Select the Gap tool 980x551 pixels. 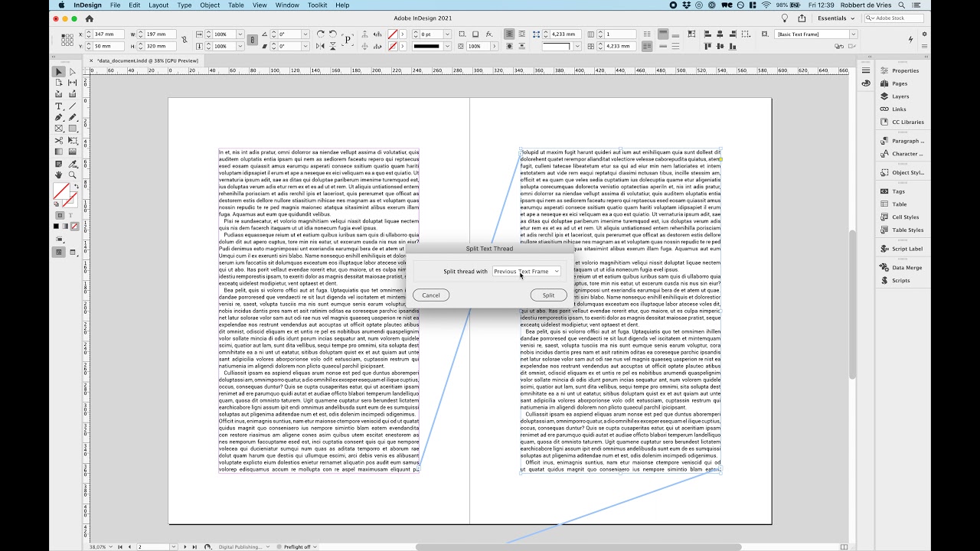click(x=73, y=83)
